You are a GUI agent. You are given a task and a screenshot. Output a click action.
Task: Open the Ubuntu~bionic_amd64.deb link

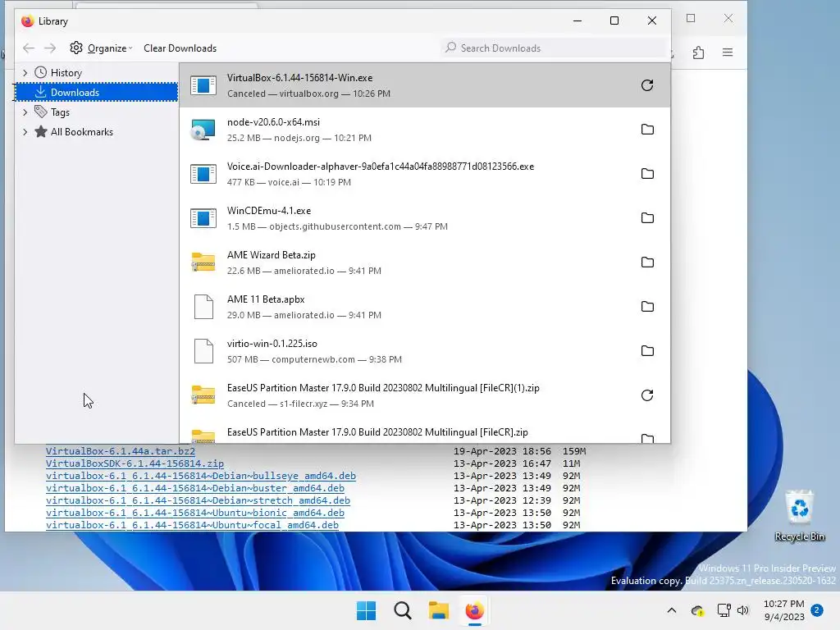tap(195, 513)
